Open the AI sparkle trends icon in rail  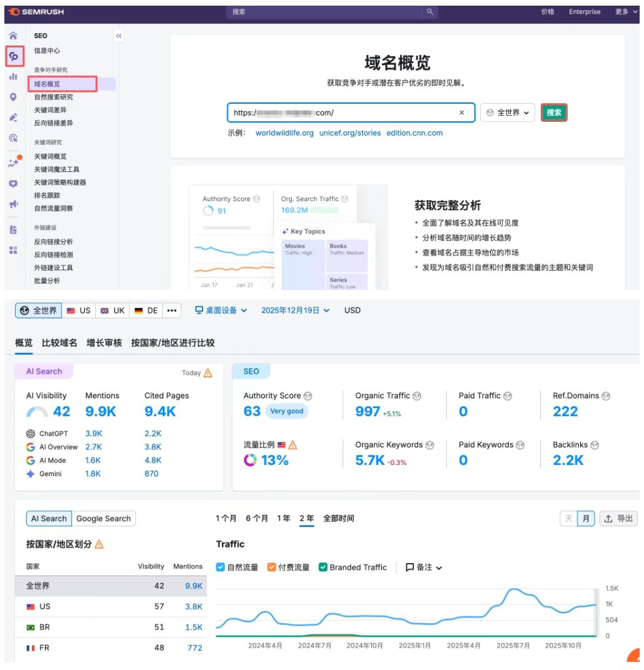pos(13,162)
